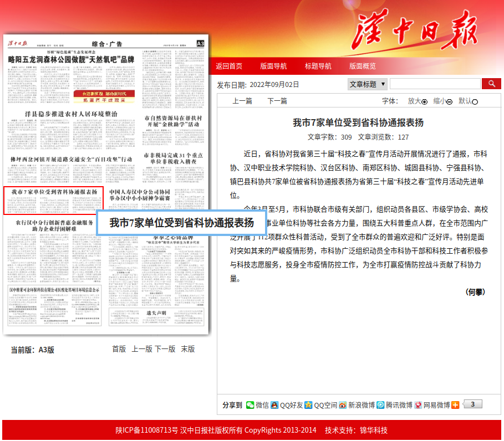Viewport: 504px width, 441px height.
Task: Click the search keyword input field
Action: click(435, 84)
